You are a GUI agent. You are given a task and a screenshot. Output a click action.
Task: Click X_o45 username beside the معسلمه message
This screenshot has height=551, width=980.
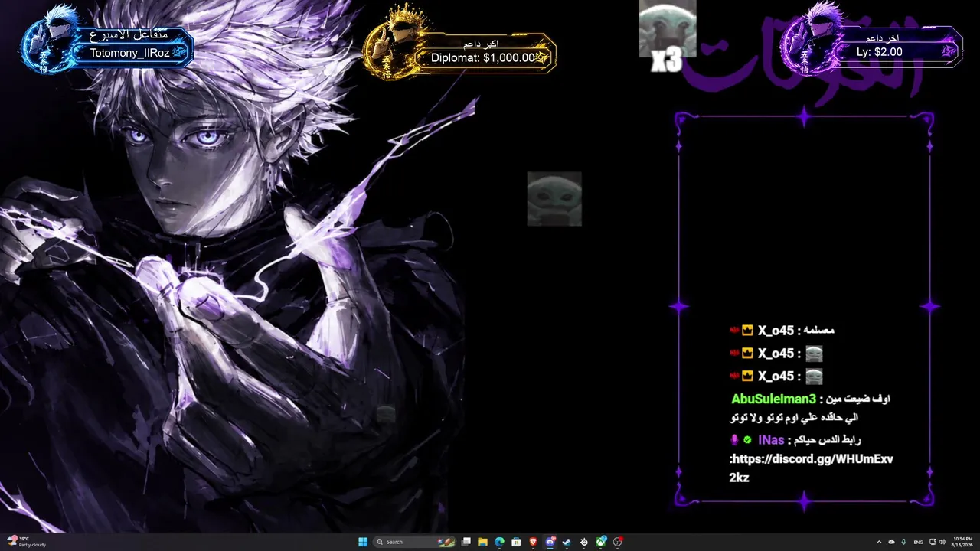776,331
